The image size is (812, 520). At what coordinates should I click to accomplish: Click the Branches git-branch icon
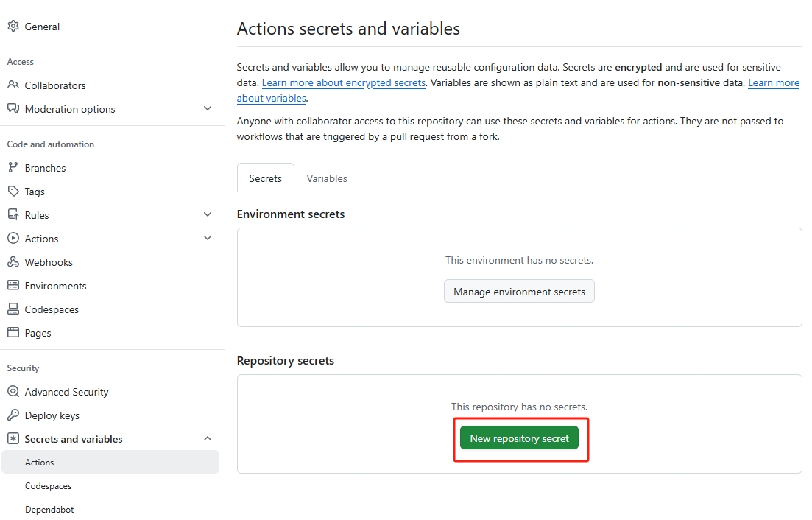click(x=13, y=168)
